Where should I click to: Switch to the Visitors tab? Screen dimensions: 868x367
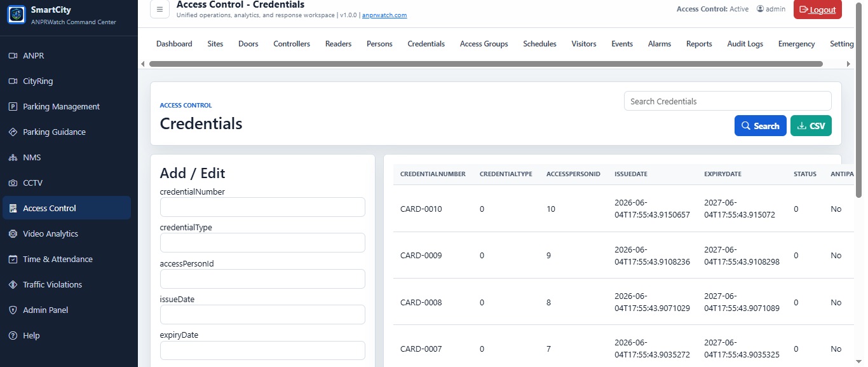point(584,44)
